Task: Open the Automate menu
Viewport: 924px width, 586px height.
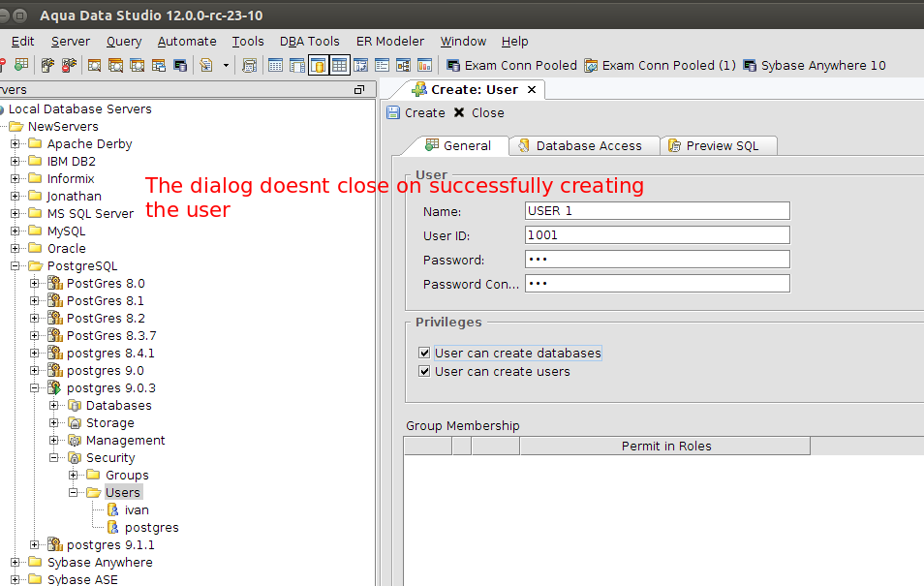Action: coord(187,42)
